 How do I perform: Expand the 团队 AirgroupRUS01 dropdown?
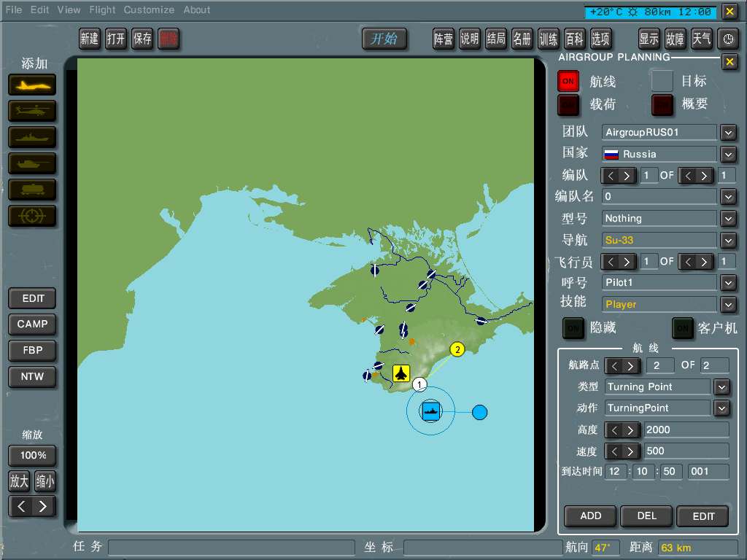pos(728,133)
